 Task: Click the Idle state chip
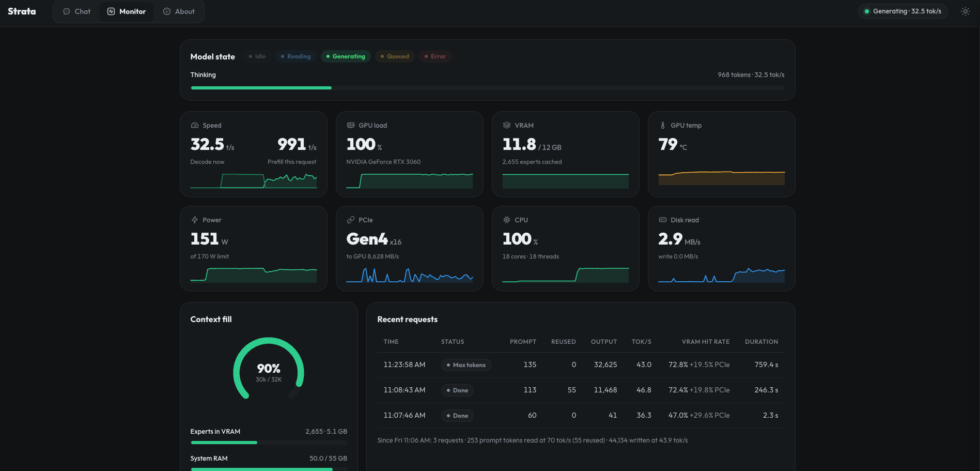click(257, 56)
